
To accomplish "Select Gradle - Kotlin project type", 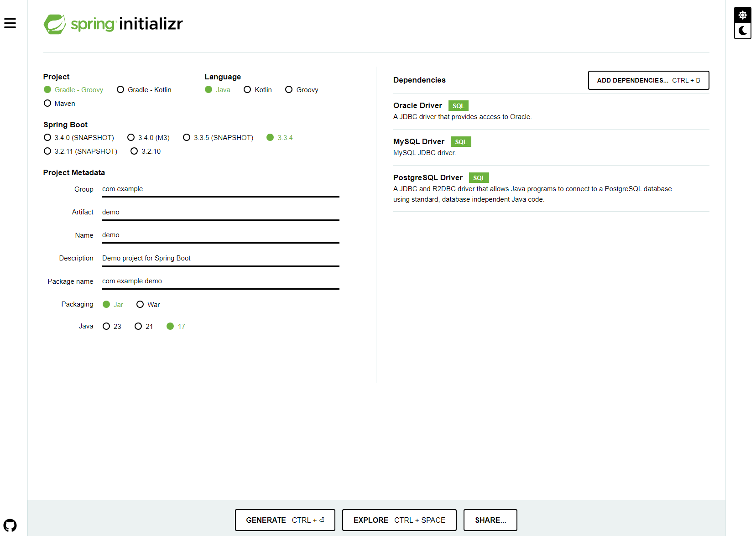I will tap(144, 90).
